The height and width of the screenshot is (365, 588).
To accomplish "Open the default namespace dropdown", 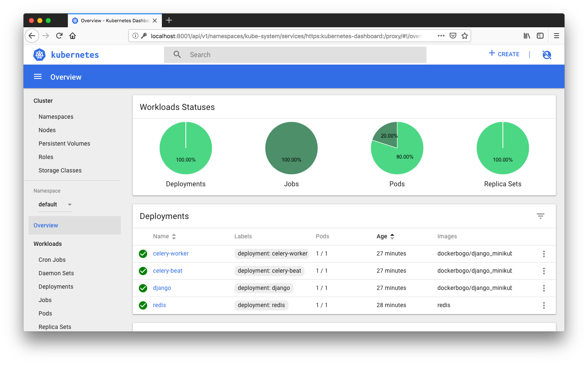I will [55, 204].
